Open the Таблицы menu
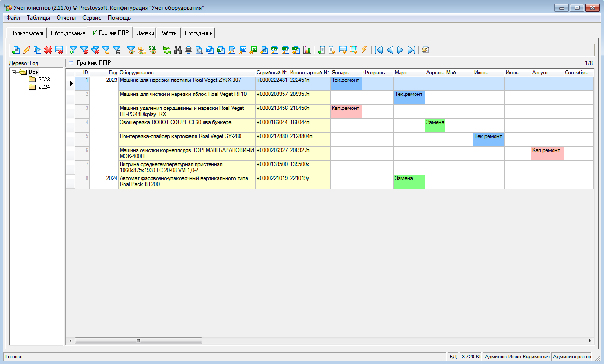 [38, 18]
